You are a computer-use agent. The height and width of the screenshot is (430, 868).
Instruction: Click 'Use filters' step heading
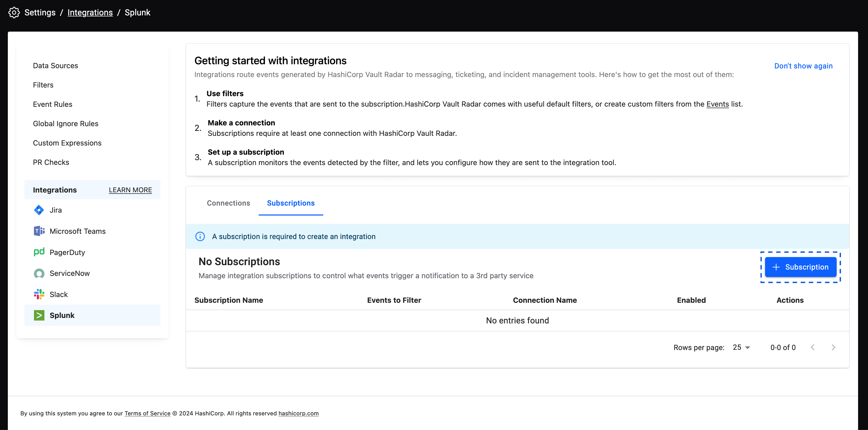pyautogui.click(x=225, y=94)
